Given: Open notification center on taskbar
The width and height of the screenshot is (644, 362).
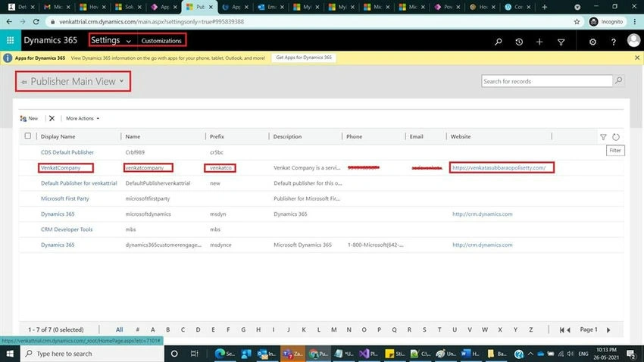Looking at the screenshot, I should (x=632, y=354).
